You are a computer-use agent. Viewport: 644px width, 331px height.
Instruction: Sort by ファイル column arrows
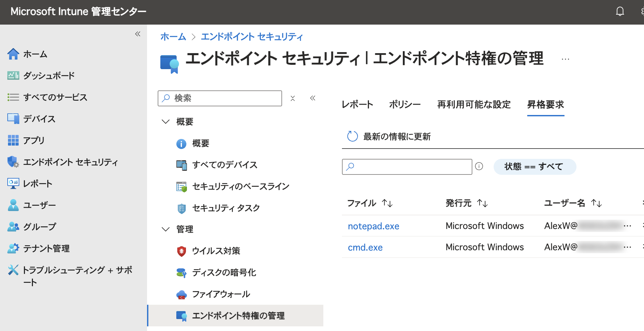coord(387,203)
